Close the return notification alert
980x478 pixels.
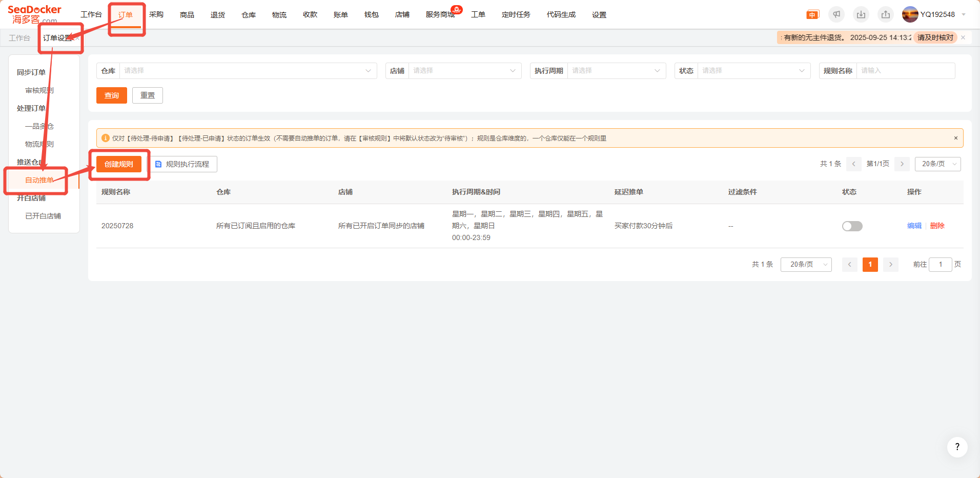tap(963, 37)
